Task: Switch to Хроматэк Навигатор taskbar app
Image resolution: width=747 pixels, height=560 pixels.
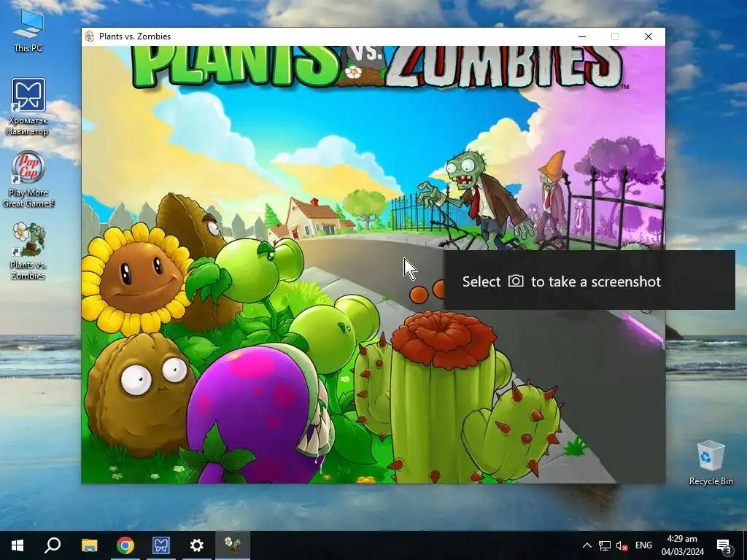Action: point(161,545)
